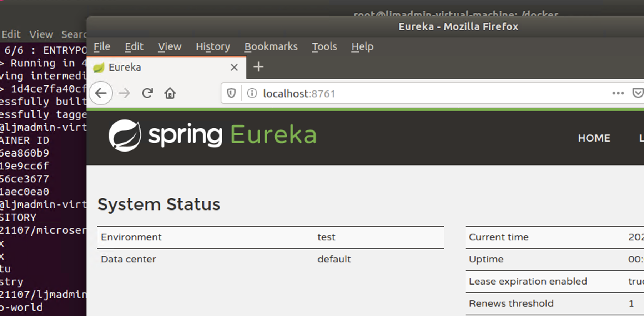Image resolution: width=644 pixels, height=316 pixels.
Task: Click Firefox window title bar text
Action: tap(458, 26)
